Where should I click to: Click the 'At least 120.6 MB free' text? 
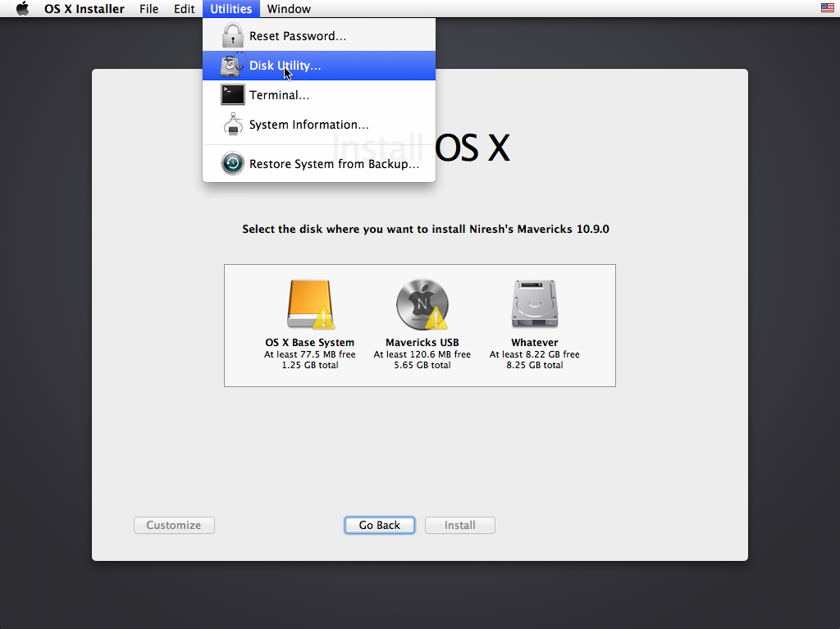point(422,354)
